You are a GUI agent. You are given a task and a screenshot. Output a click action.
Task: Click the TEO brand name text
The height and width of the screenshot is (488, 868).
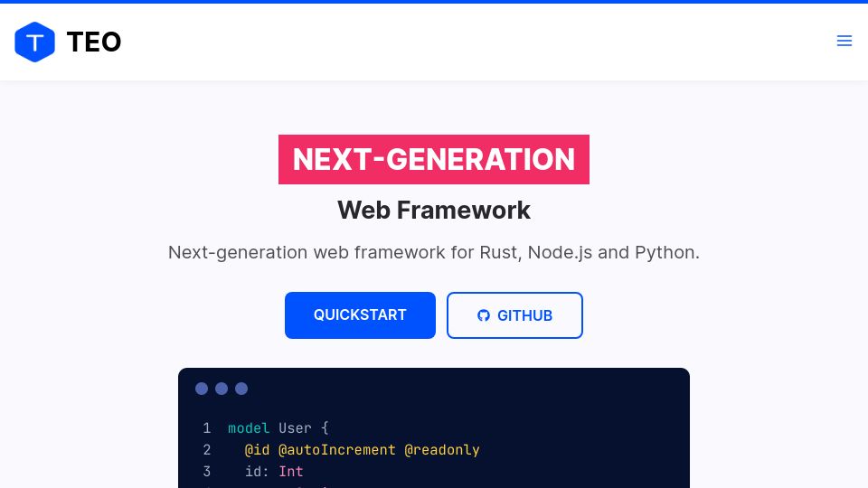pyautogui.click(x=93, y=42)
